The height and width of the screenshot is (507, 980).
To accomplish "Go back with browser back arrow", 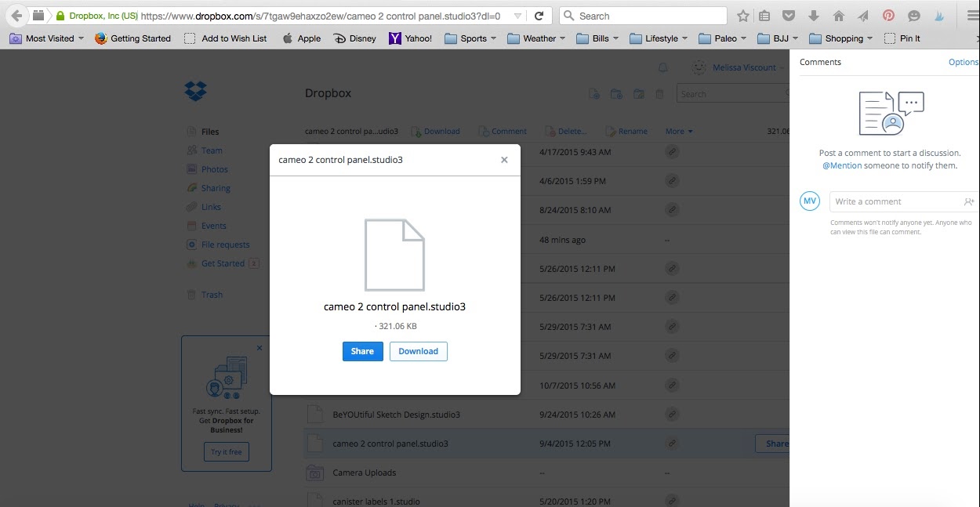I will tap(16, 16).
